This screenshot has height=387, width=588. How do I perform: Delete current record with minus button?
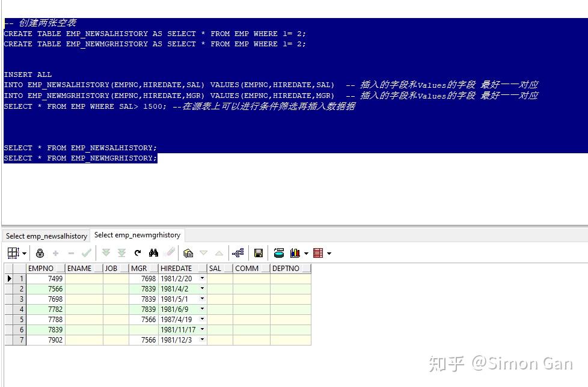click(70, 252)
